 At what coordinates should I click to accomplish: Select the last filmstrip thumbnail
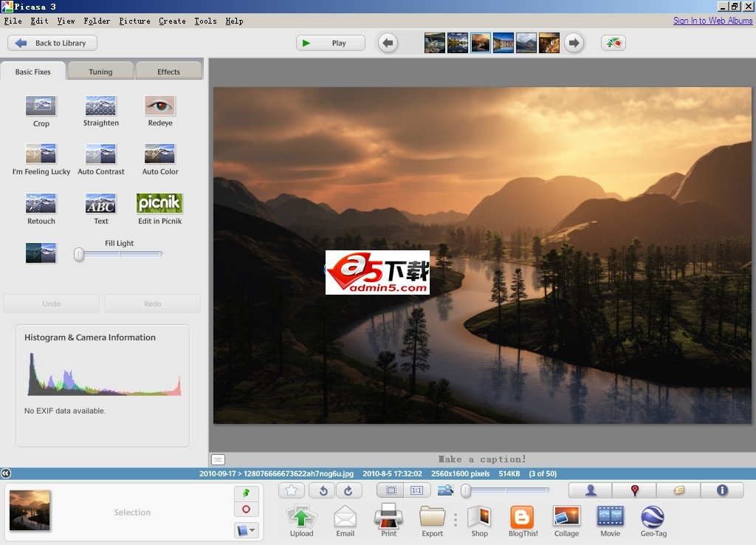coord(549,43)
